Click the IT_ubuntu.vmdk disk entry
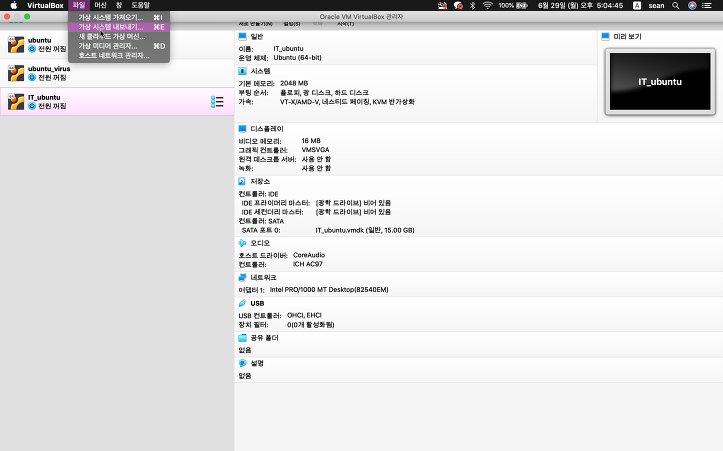The image size is (723, 451). point(365,230)
